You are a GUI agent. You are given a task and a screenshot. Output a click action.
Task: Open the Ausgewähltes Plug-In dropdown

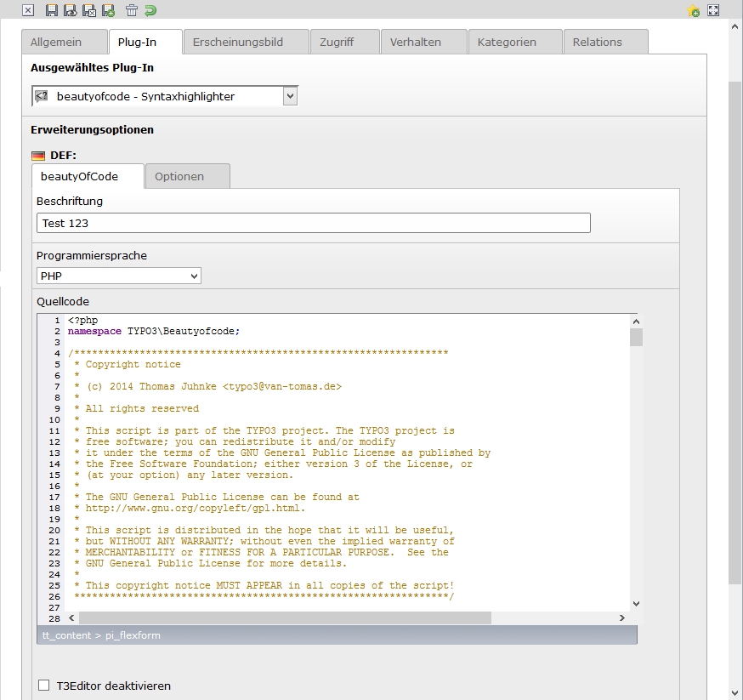164,96
